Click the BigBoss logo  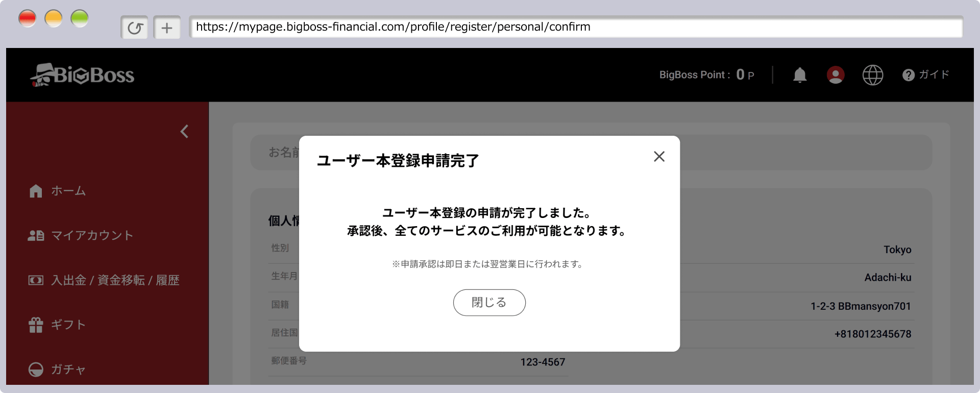[82, 75]
